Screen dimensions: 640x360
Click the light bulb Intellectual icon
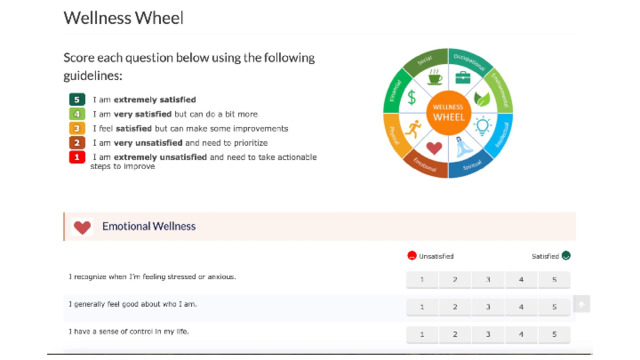coord(482,126)
